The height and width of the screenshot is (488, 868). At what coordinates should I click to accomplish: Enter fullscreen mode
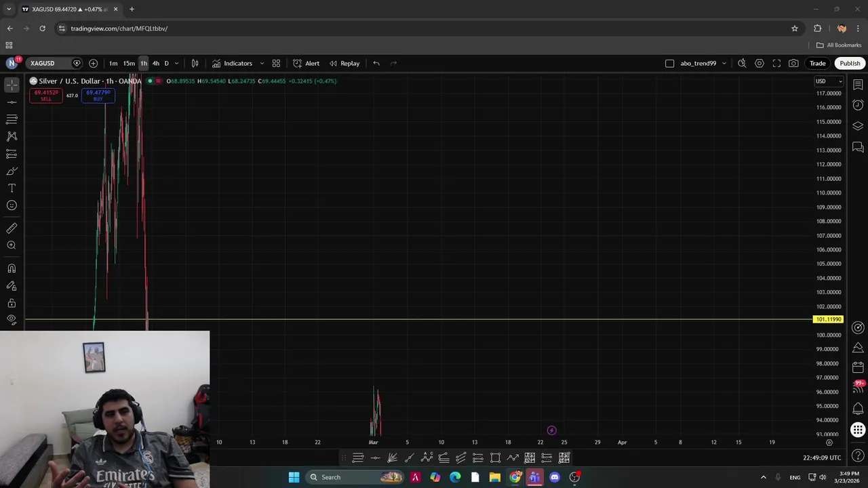pyautogui.click(x=776, y=63)
